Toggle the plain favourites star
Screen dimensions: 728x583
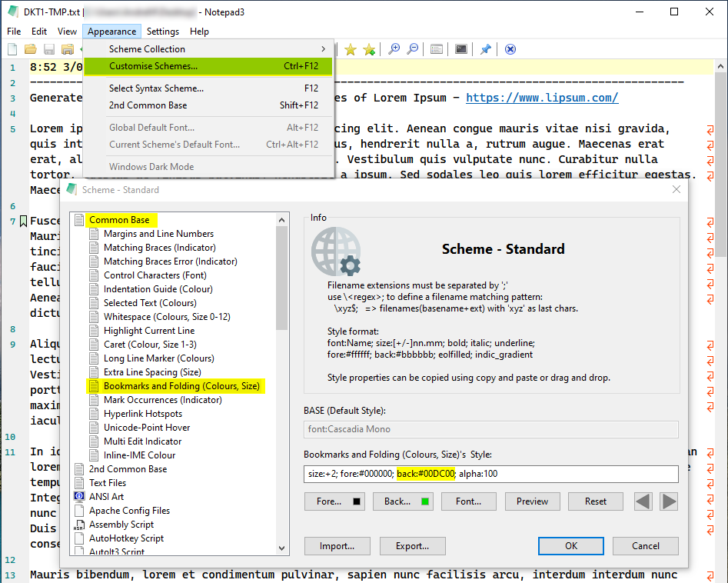coord(351,48)
